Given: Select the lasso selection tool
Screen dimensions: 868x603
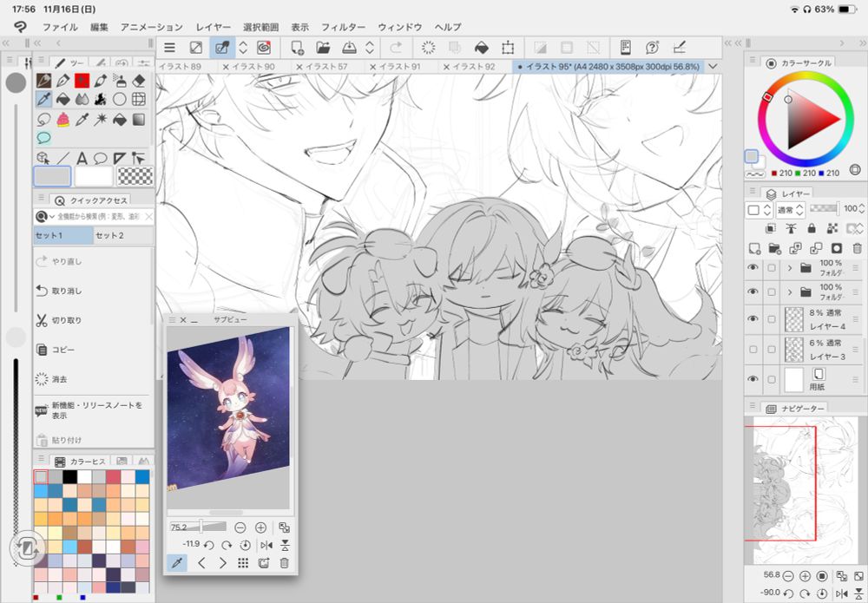Looking at the screenshot, I should click(x=43, y=119).
